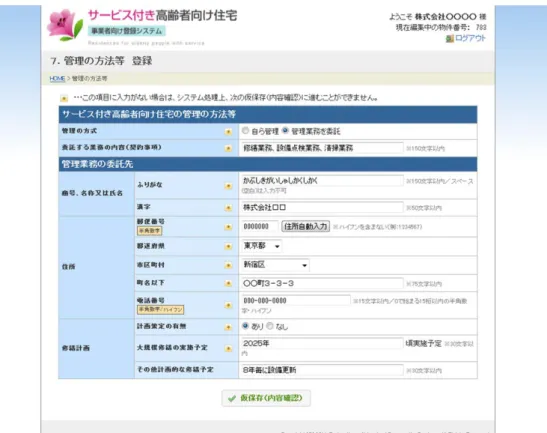547x433 pixels.
Task: Select the 管理業務を委託 radio button
Action: coord(285,131)
